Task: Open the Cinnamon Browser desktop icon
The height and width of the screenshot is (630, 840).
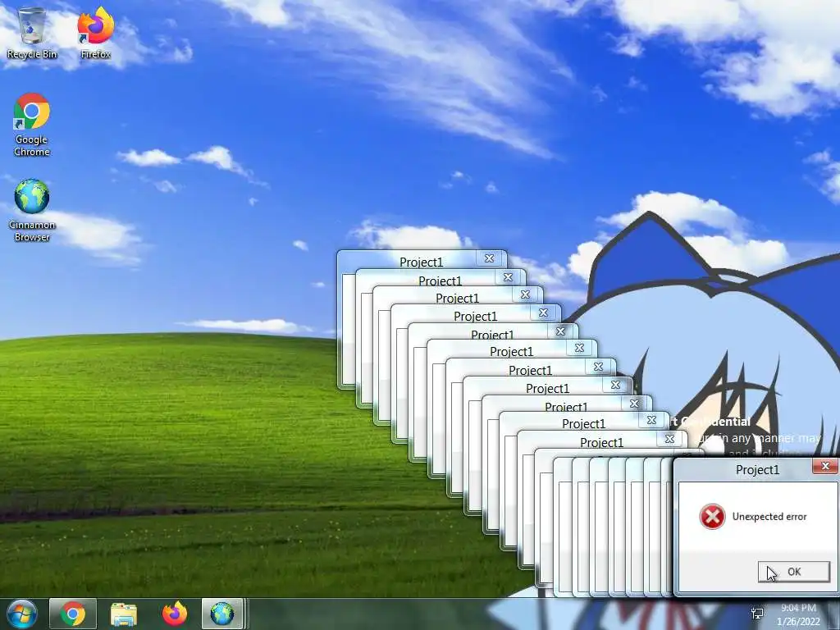Action: click(x=32, y=211)
